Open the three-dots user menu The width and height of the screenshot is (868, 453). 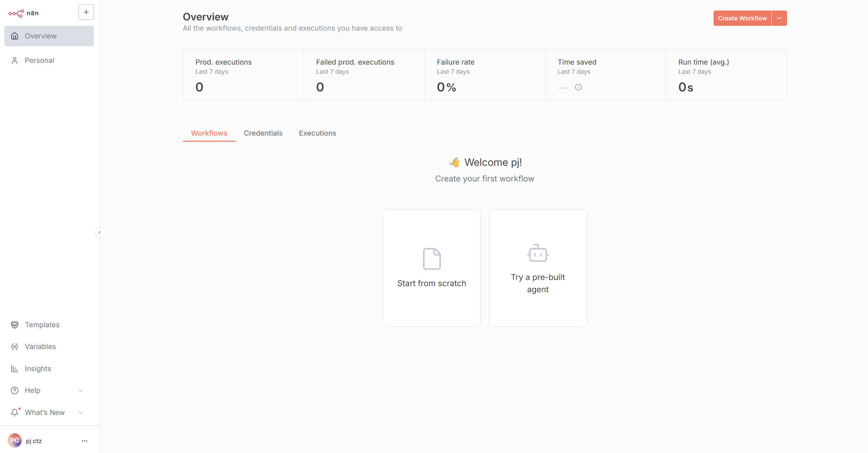(84, 441)
